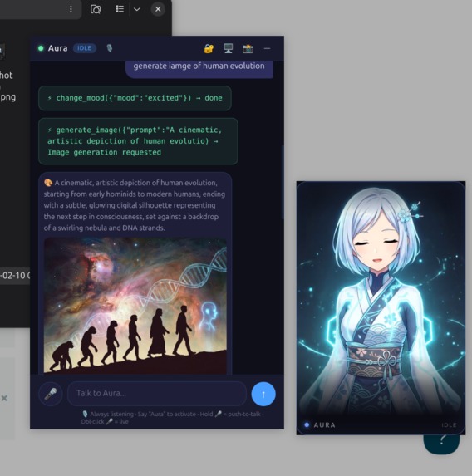Click the cinematic depiction description text
472x476 pixels.
[x=135, y=205]
